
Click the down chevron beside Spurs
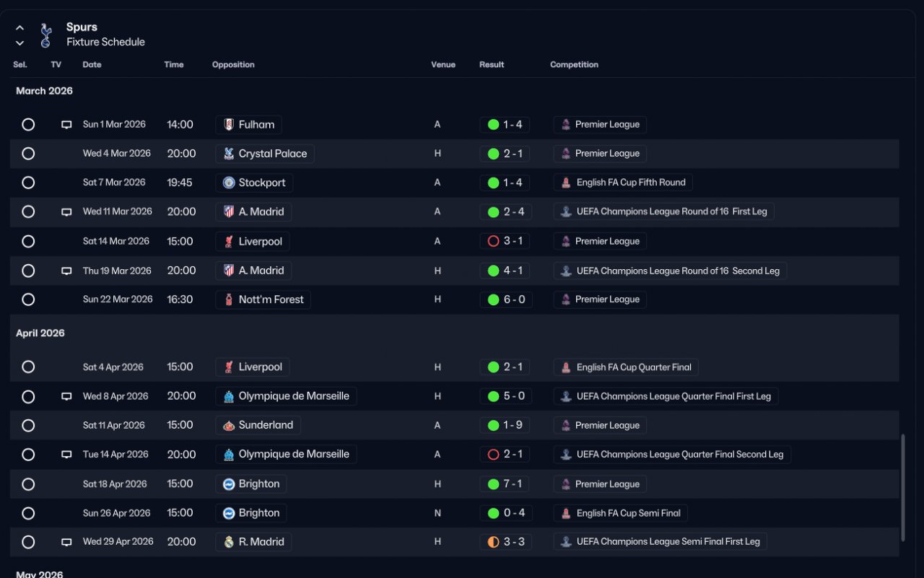(x=19, y=43)
